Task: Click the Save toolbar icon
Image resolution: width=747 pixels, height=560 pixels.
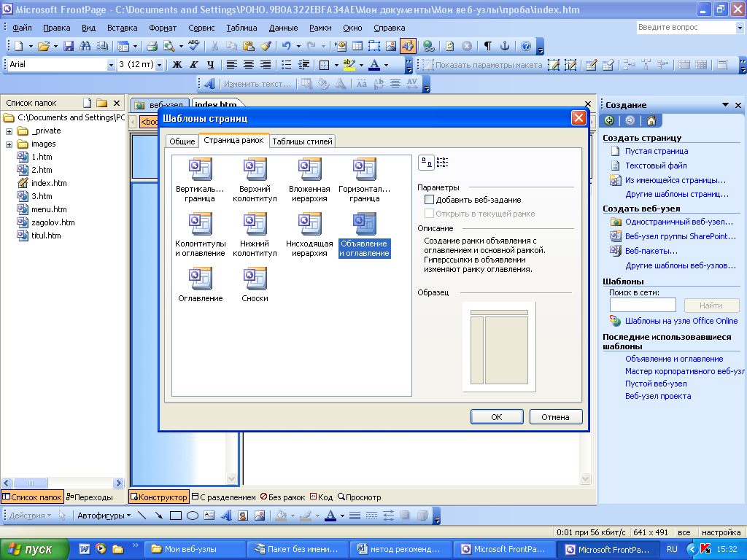Action: (69, 46)
